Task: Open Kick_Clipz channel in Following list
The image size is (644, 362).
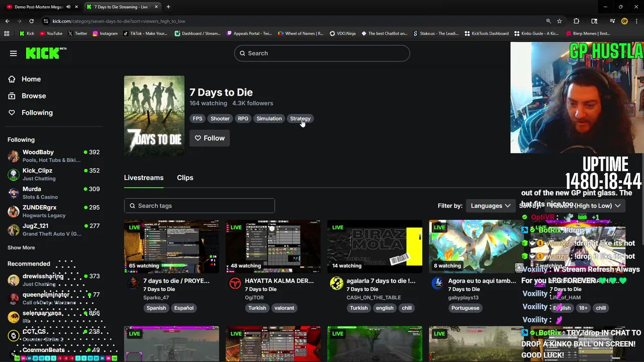Action: pos(53,174)
